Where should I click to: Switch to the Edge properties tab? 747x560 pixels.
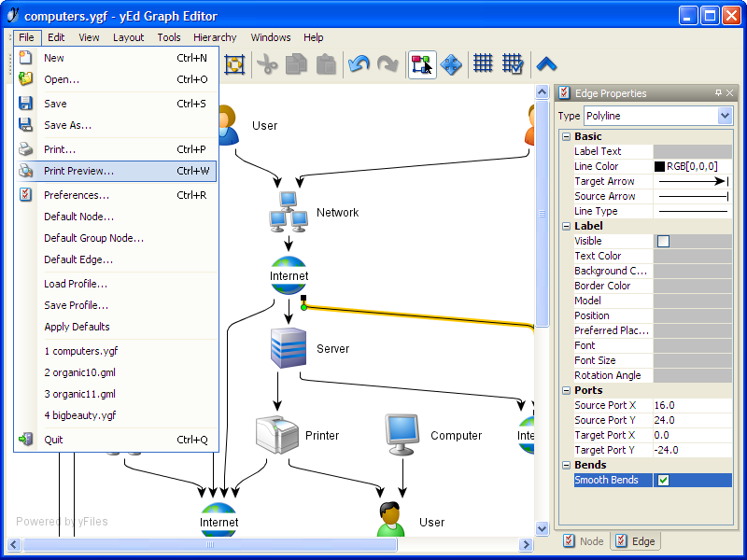[636, 541]
